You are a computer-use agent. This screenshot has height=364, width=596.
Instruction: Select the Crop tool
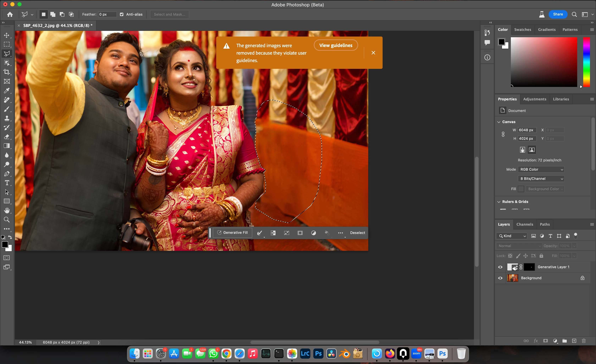click(x=7, y=72)
